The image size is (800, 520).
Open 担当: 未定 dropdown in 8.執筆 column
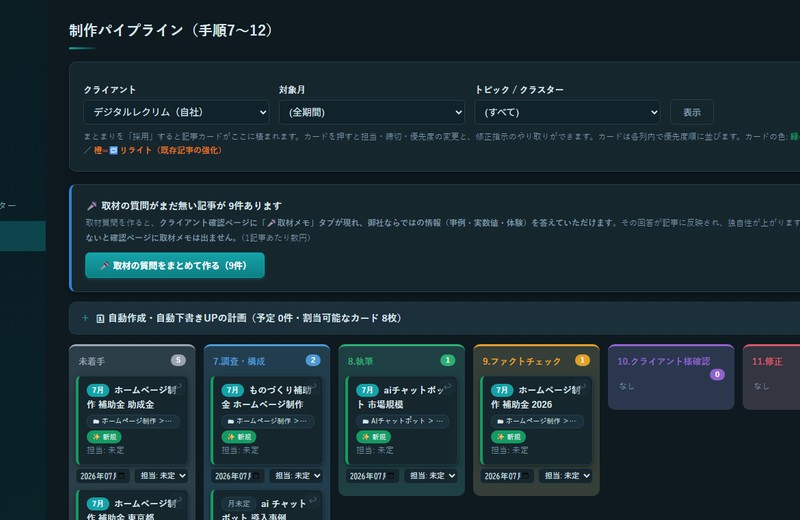click(431, 476)
